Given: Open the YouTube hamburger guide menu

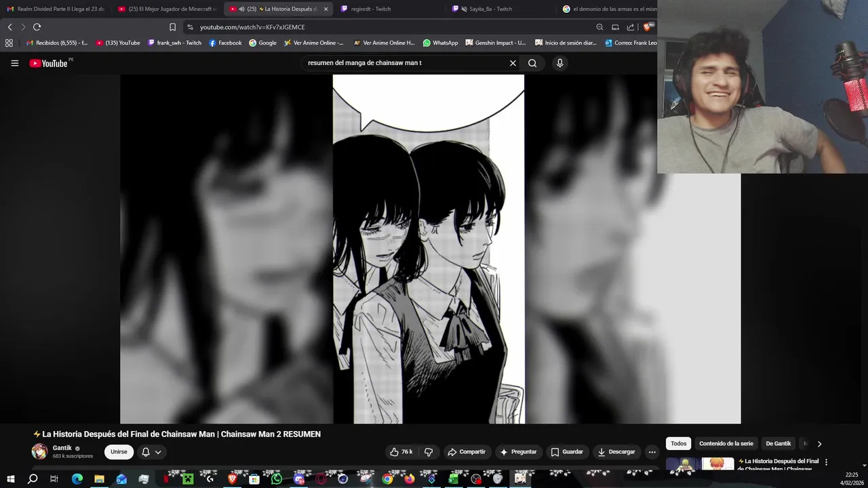Looking at the screenshot, I should (14, 63).
